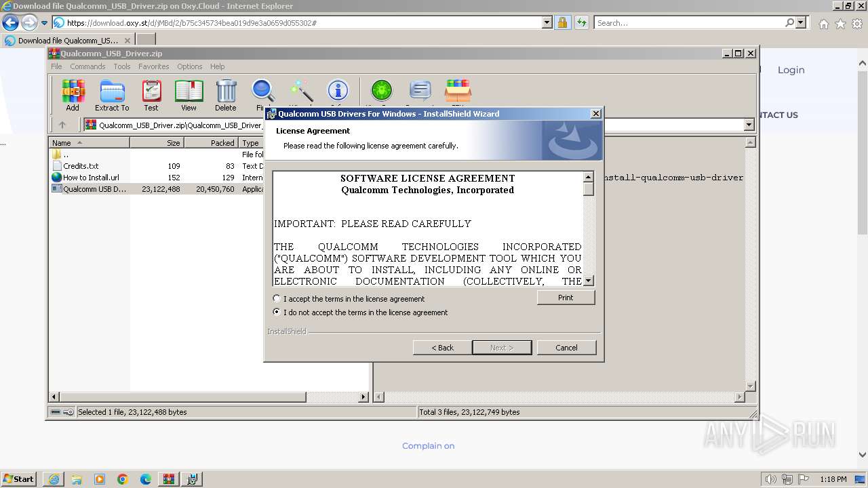Open Microsoft Edge from the taskbar
Image resolution: width=868 pixels, height=488 pixels.
pos(146,479)
